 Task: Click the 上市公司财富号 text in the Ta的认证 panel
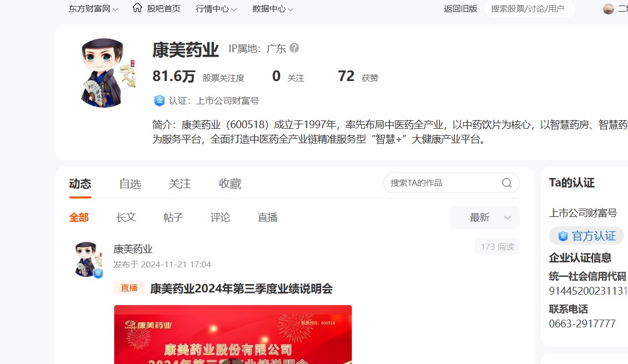[583, 213]
